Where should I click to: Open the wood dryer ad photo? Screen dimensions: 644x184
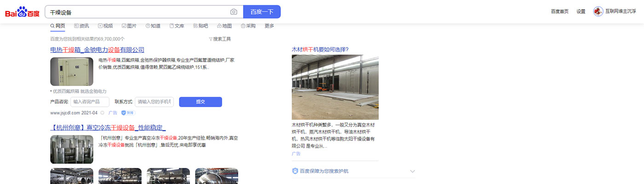pyautogui.click(x=335, y=87)
